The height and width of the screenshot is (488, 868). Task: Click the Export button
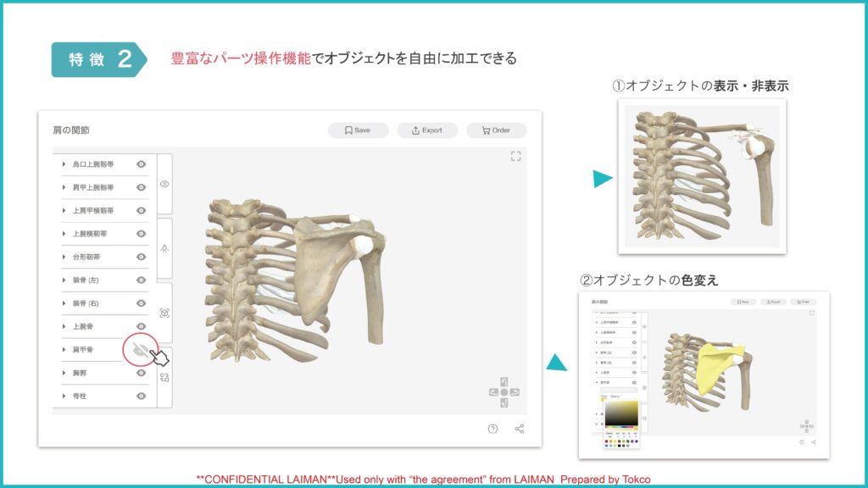click(x=427, y=130)
